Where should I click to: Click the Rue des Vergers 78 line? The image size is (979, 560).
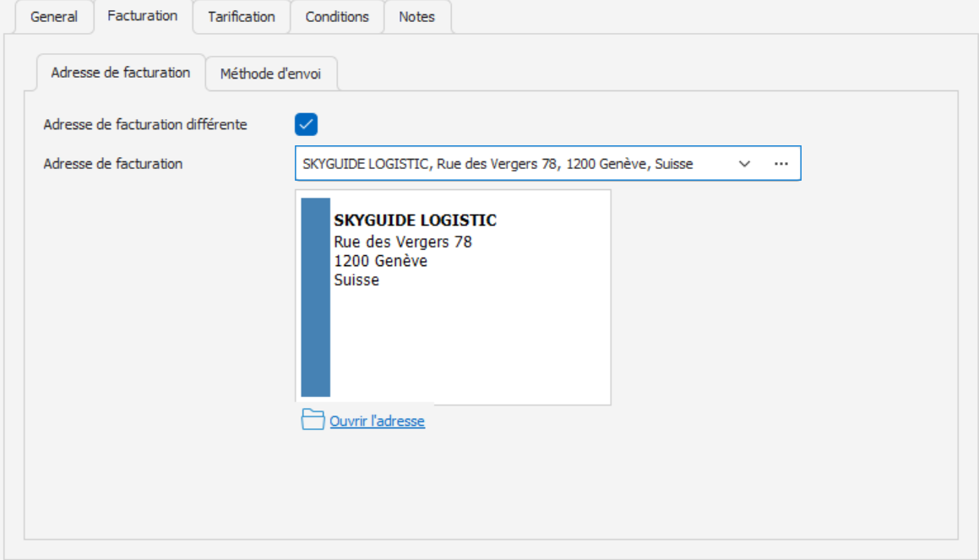pos(403,242)
